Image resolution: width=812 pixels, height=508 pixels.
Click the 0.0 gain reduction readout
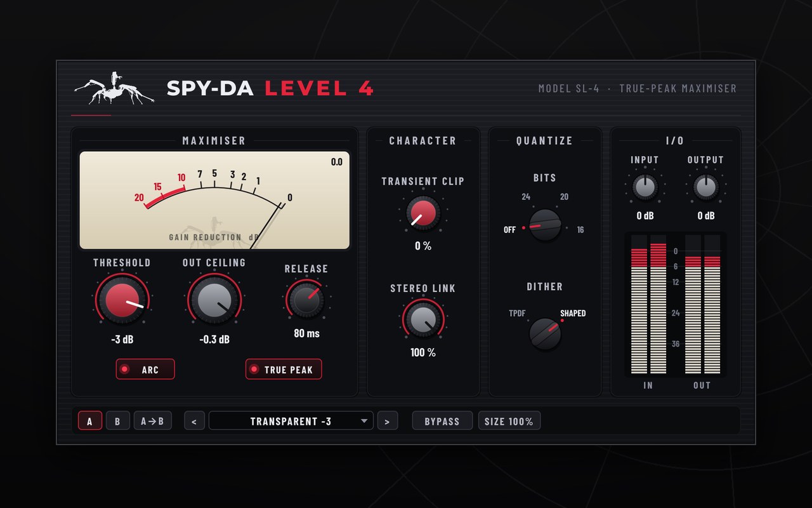(x=336, y=162)
